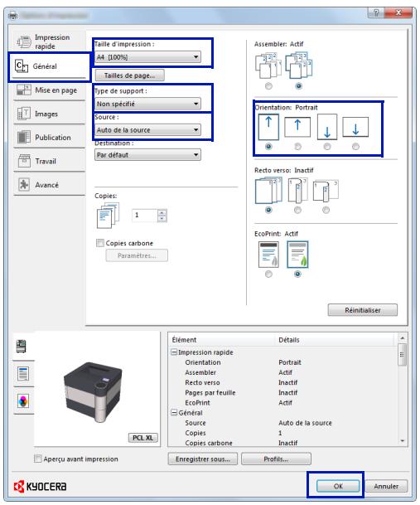Click the collated Assembler pages icon
The height and width of the screenshot is (505, 420).
tap(299, 66)
